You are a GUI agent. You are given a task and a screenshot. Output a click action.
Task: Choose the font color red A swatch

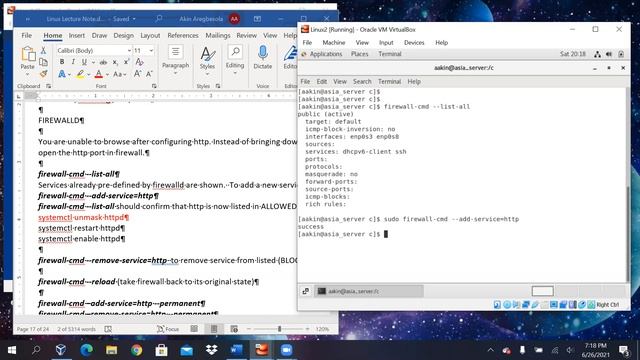pyautogui.click(x=98, y=74)
